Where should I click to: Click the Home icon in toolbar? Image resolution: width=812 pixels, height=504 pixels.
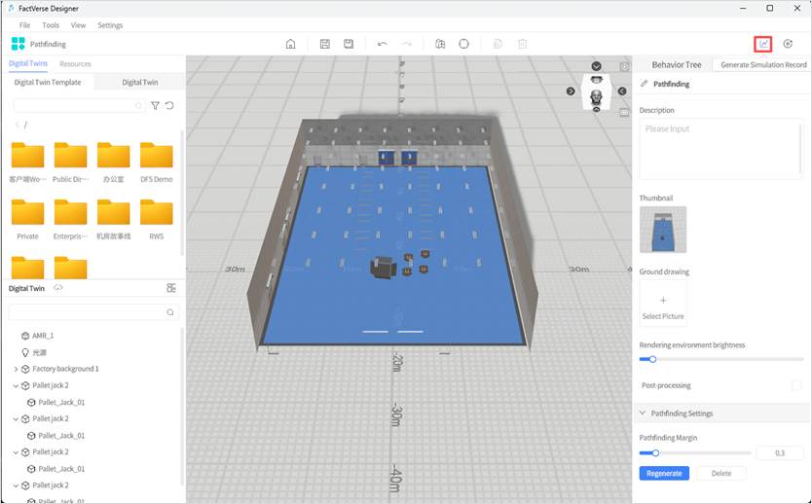coord(290,44)
